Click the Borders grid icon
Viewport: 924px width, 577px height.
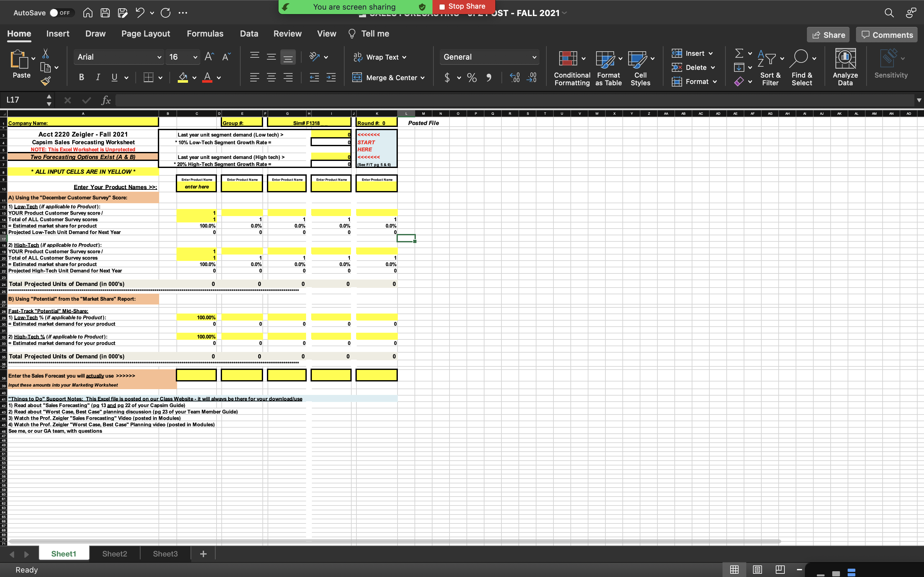[148, 78]
